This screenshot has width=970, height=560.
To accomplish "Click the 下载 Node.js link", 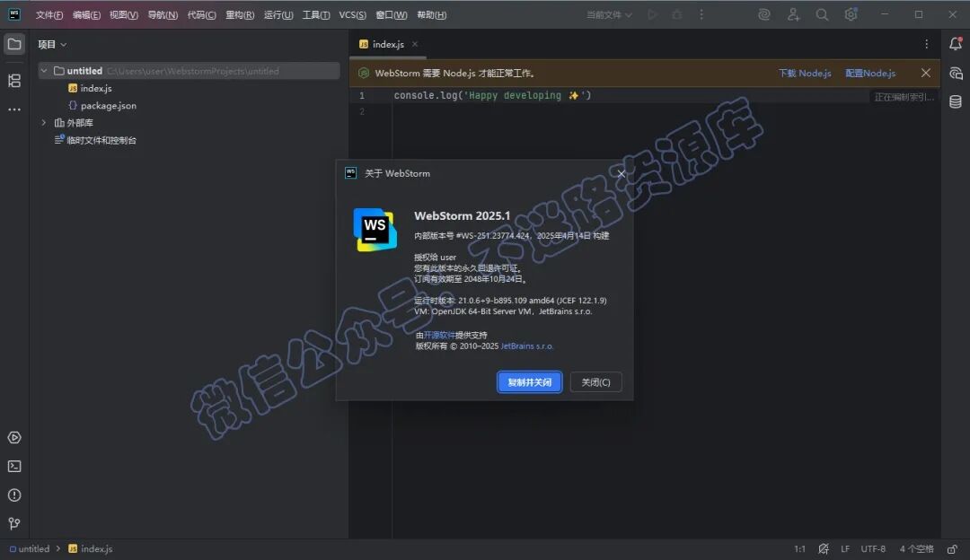I will pos(804,73).
